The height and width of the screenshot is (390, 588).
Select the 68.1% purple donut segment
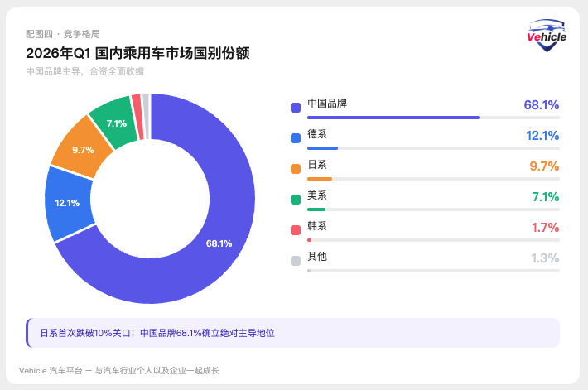(219, 243)
